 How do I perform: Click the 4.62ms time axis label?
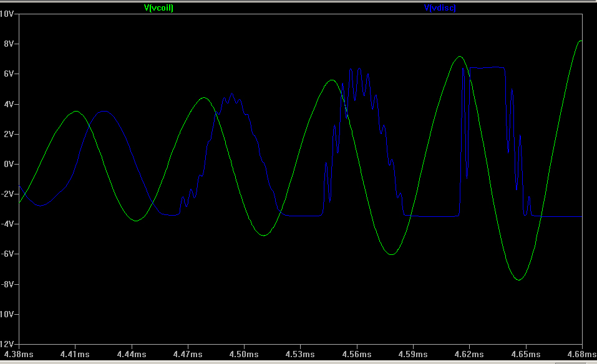tap(469, 354)
